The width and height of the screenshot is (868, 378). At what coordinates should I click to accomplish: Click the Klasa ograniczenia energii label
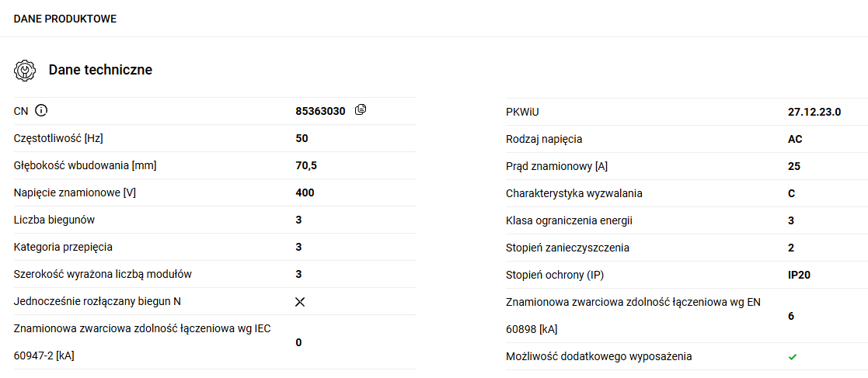pos(569,220)
